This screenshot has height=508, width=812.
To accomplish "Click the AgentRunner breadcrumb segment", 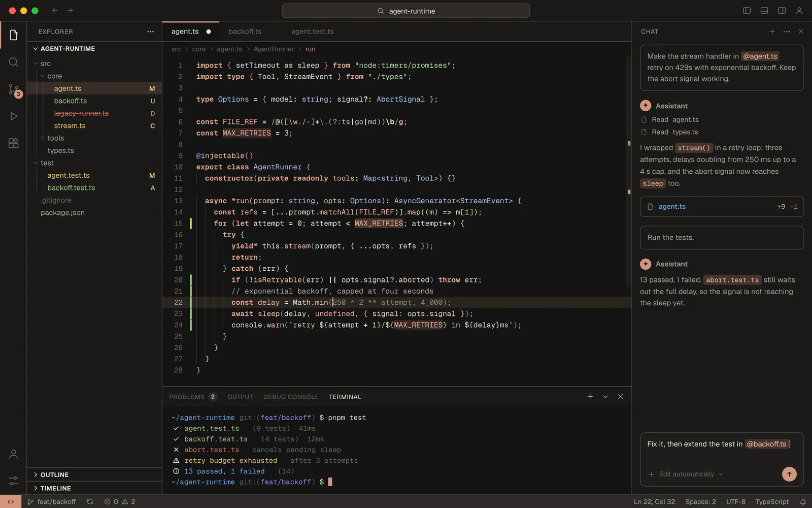I will click(x=274, y=49).
